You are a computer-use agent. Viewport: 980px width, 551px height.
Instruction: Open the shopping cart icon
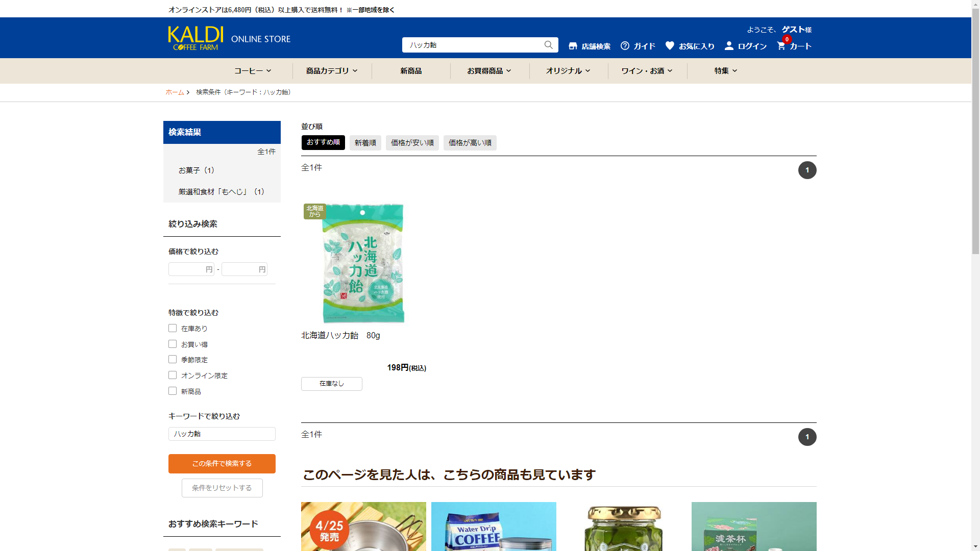[x=781, y=45]
